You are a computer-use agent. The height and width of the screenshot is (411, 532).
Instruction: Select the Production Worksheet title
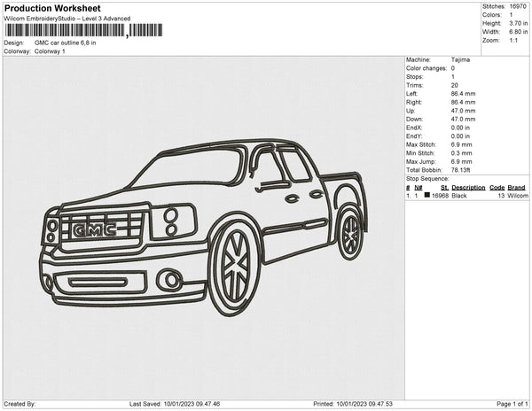pos(53,8)
